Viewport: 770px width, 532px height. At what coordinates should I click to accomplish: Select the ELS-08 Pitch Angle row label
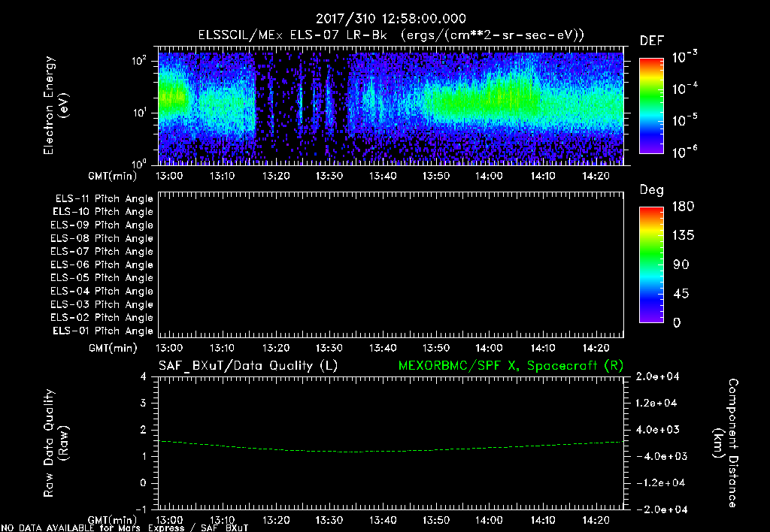(102, 238)
